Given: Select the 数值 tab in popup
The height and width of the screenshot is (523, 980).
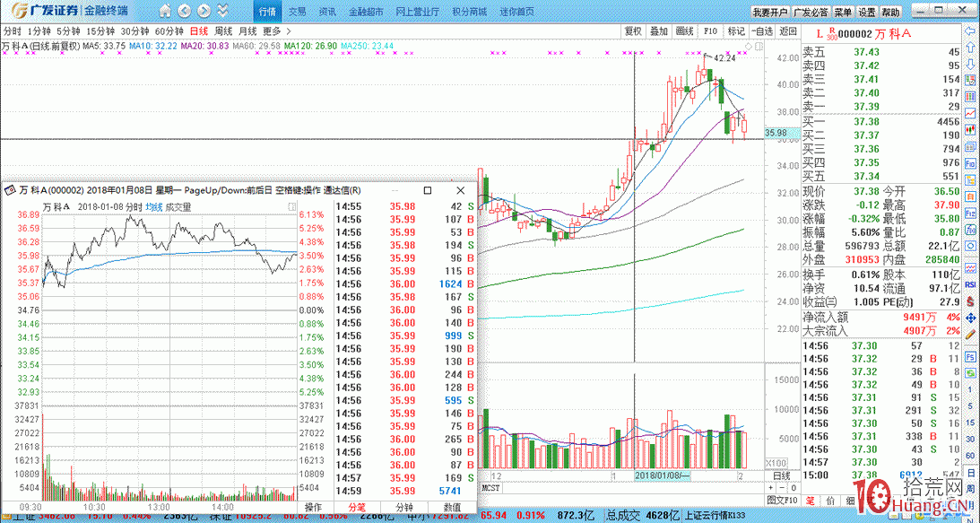Looking at the screenshot, I should [452, 508].
